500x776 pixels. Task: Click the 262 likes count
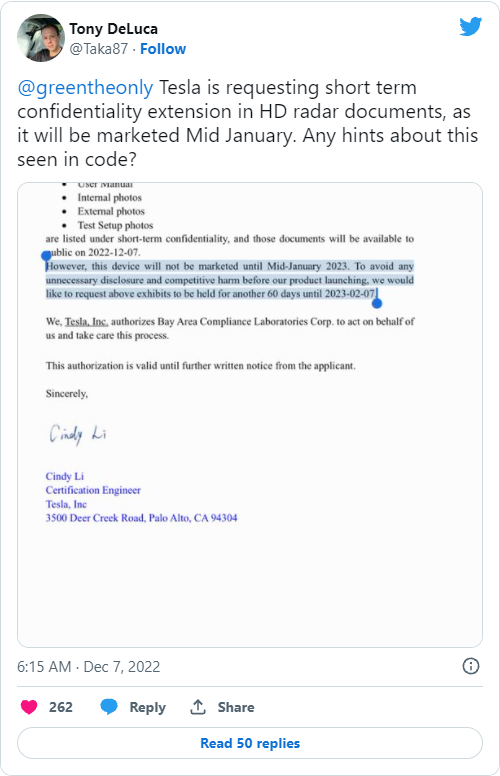[60, 707]
